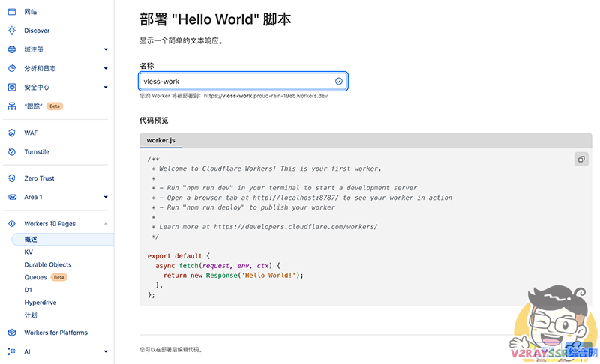
Task: Expand the Area 1 menu arrow
Action: coord(106,197)
